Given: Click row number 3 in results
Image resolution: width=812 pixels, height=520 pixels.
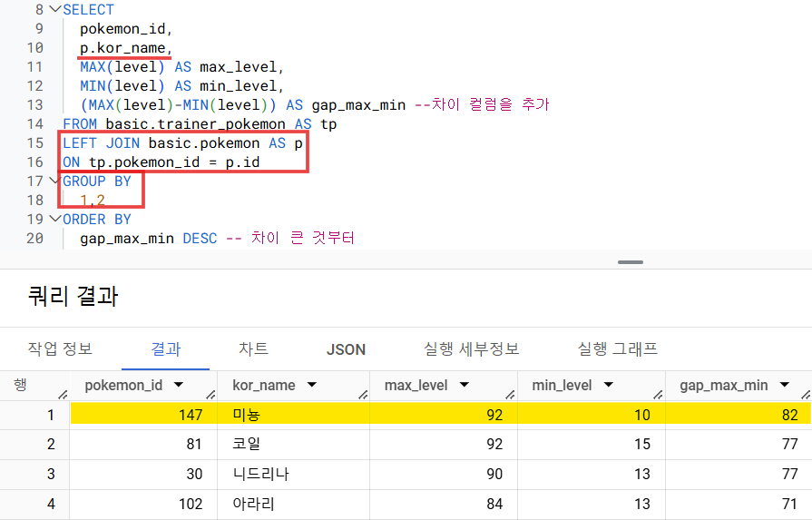Looking at the screenshot, I should pyautogui.click(x=51, y=474).
